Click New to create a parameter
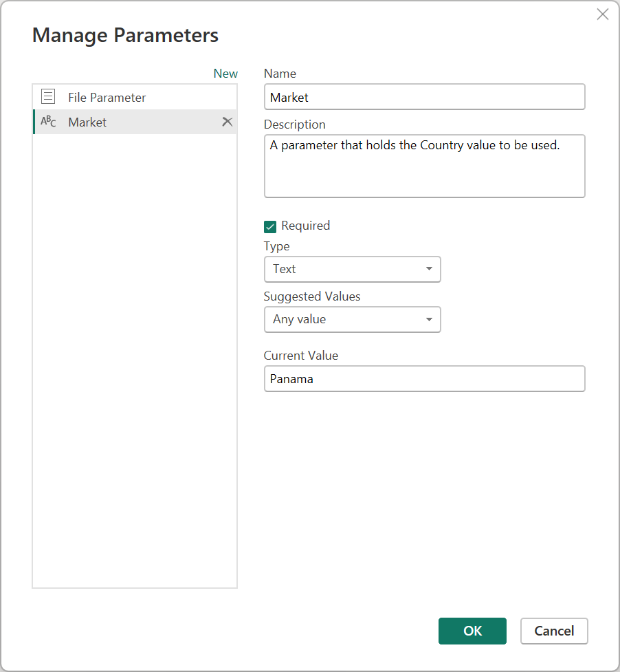620x672 pixels. coord(225,73)
